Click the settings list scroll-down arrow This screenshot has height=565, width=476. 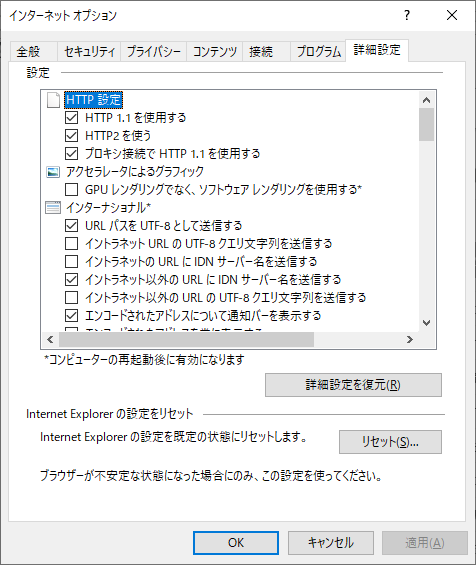click(x=427, y=323)
